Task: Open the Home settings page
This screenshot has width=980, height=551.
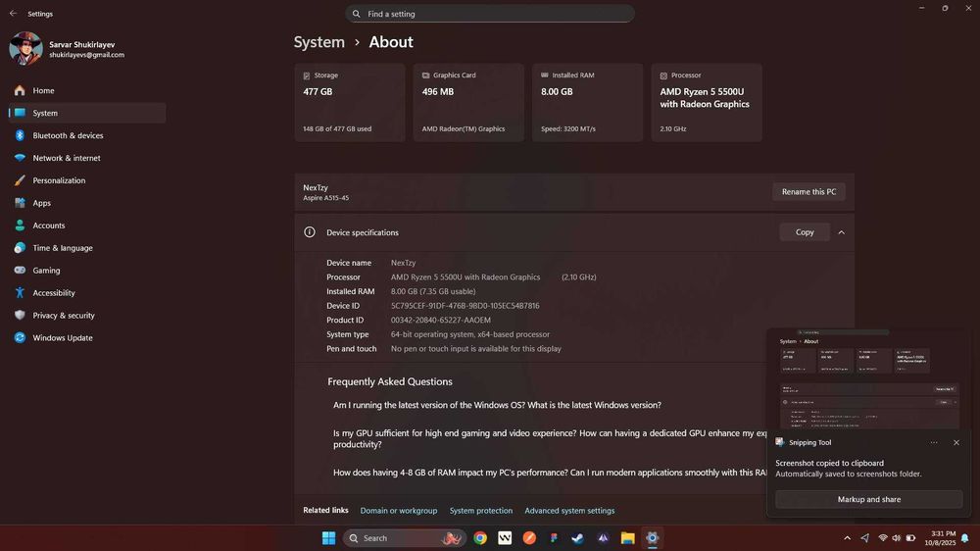Action: coord(87,90)
